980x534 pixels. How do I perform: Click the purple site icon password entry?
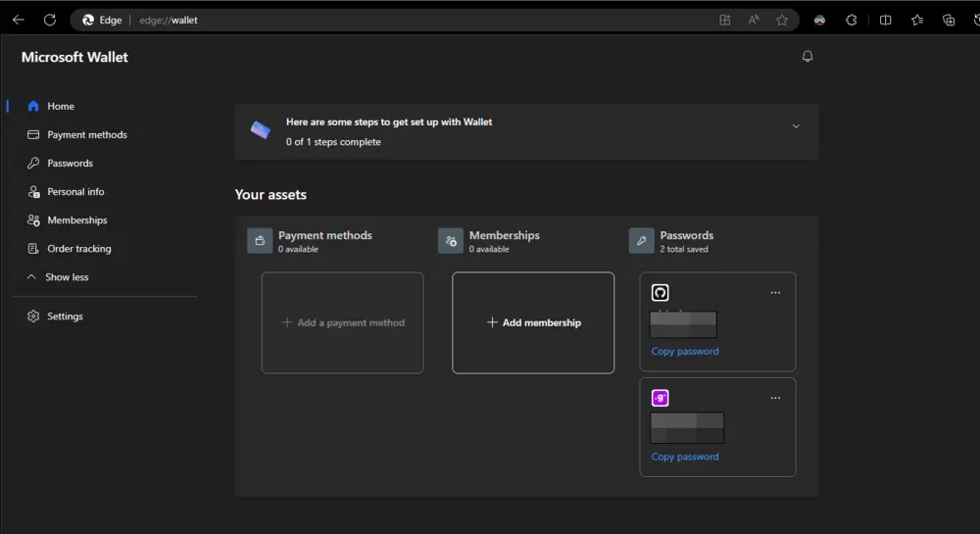660,398
